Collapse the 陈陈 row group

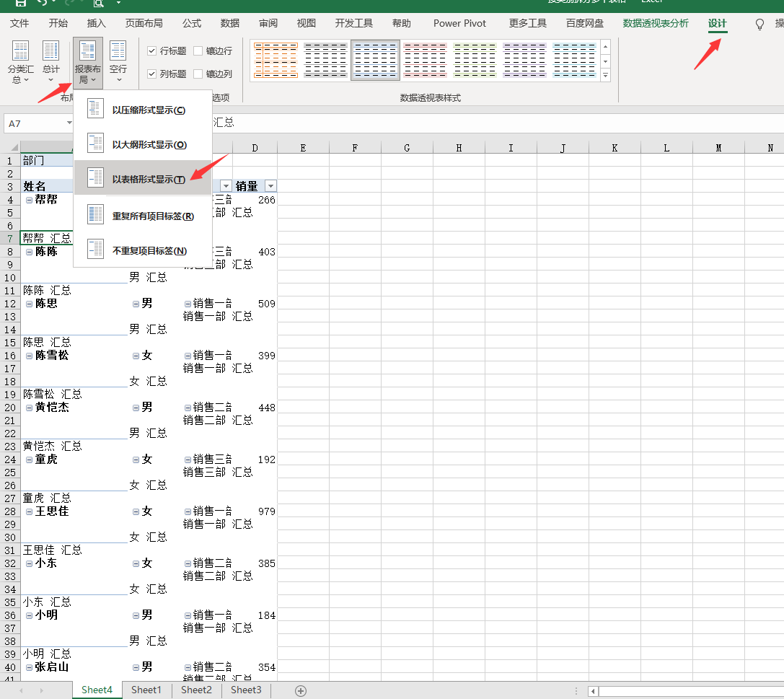[29, 252]
